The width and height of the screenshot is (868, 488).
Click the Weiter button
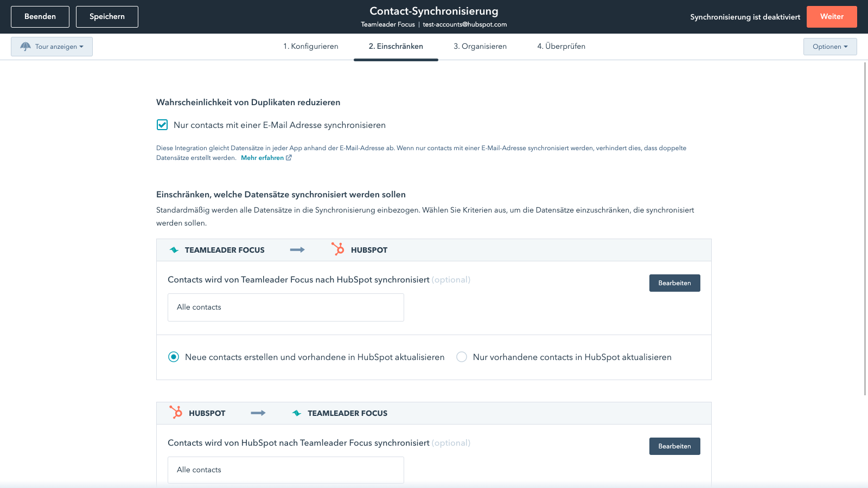pyautogui.click(x=832, y=17)
